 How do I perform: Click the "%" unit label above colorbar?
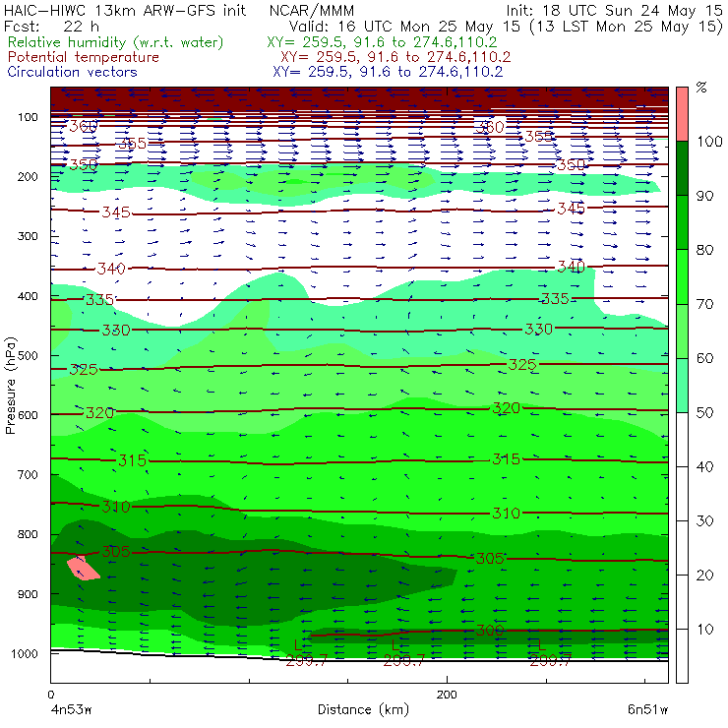(701, 88)
